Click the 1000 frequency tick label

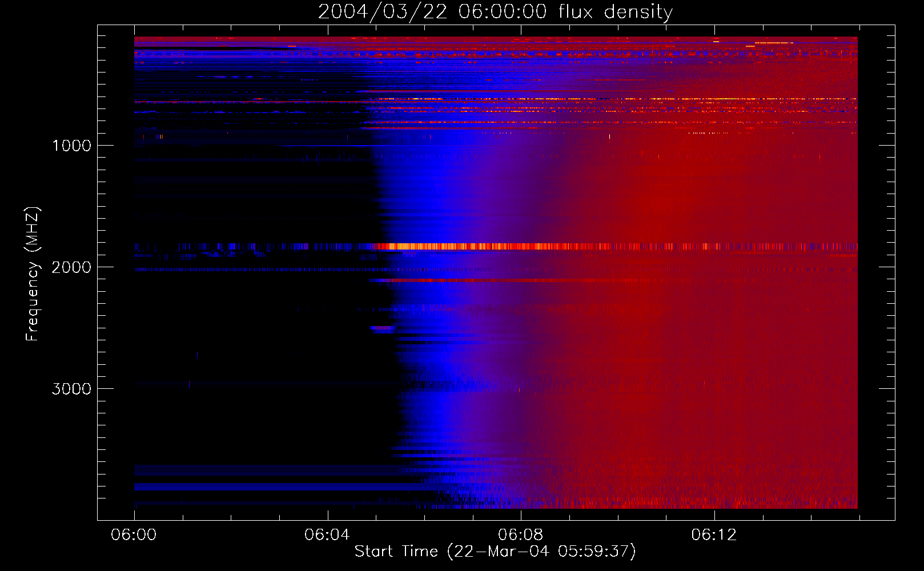(71, 146)
